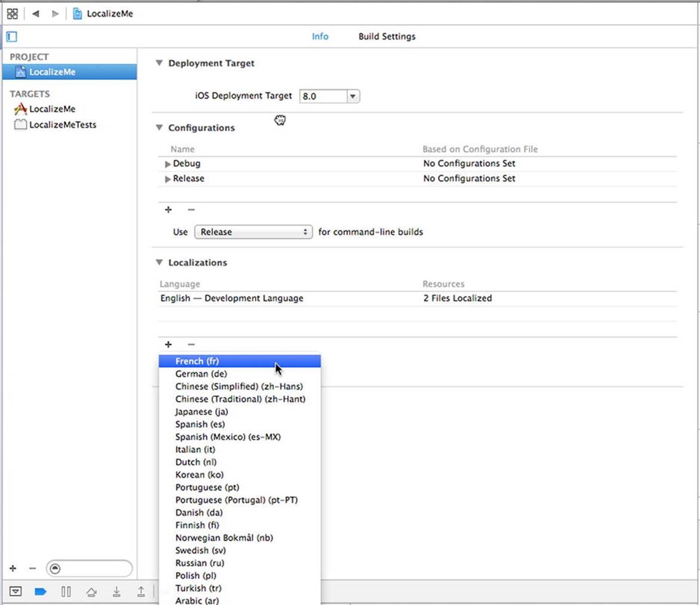Select the LocalizeMe project in sidebar
This screenshot has width=700, height=605.
click(x=70, y=72)
